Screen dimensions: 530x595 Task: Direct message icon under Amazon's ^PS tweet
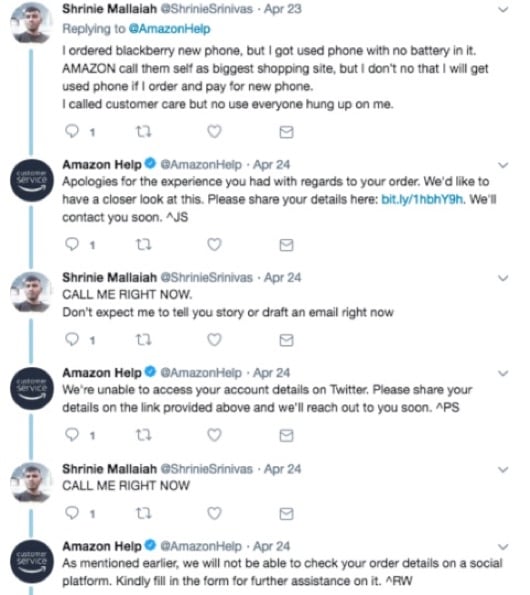point(286,435)
